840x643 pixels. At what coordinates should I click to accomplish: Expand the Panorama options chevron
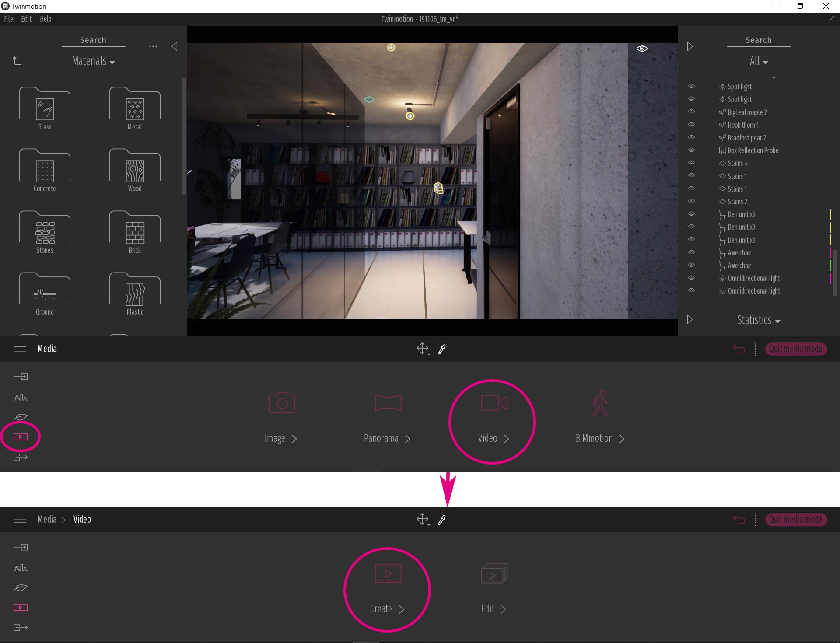(x=407, y=439)
